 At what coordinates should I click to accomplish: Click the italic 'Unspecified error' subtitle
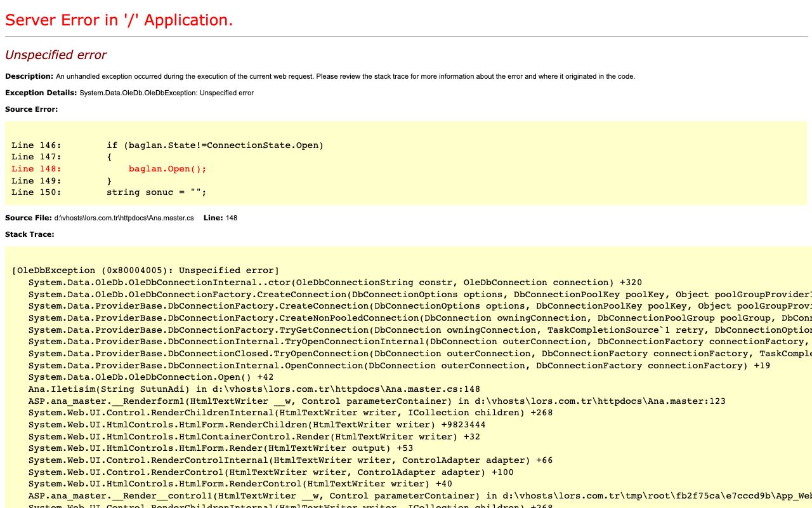pos(56,55)
